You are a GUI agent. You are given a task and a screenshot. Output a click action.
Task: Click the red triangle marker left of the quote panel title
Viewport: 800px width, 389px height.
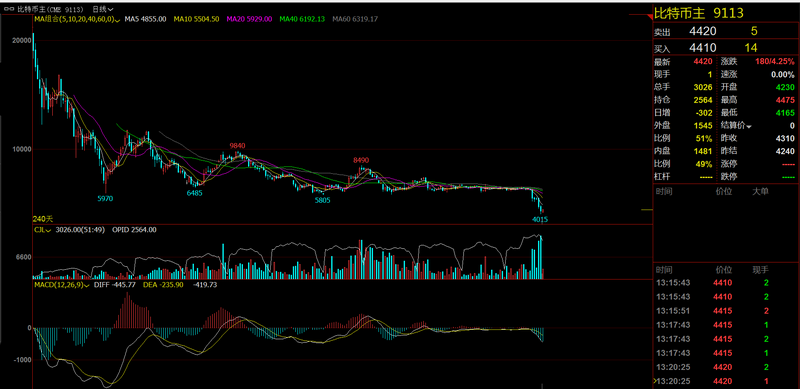(649, 16)
